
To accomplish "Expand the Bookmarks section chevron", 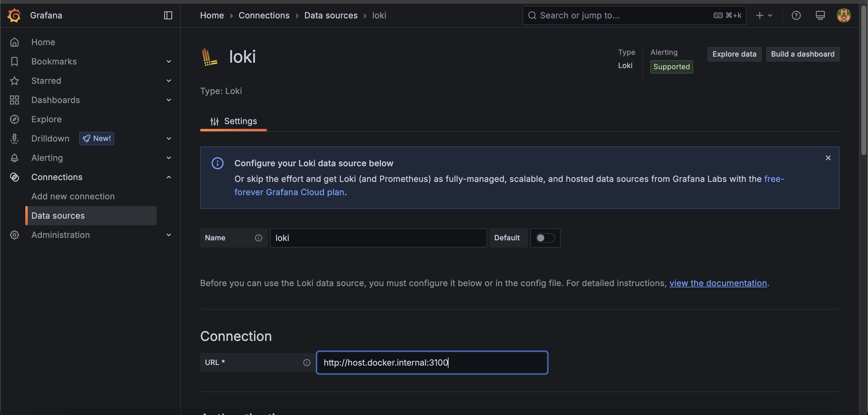I will click(x=169, y=62).
